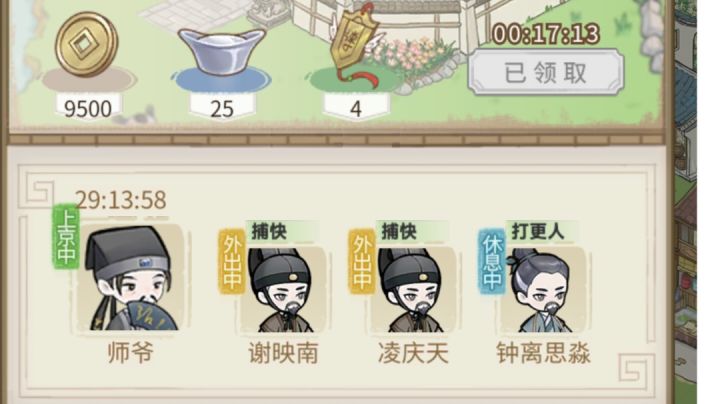Click the 00:17:13 countdown timer
The image size is (720, 404).
pyautogui.click(x=546, y=34)
